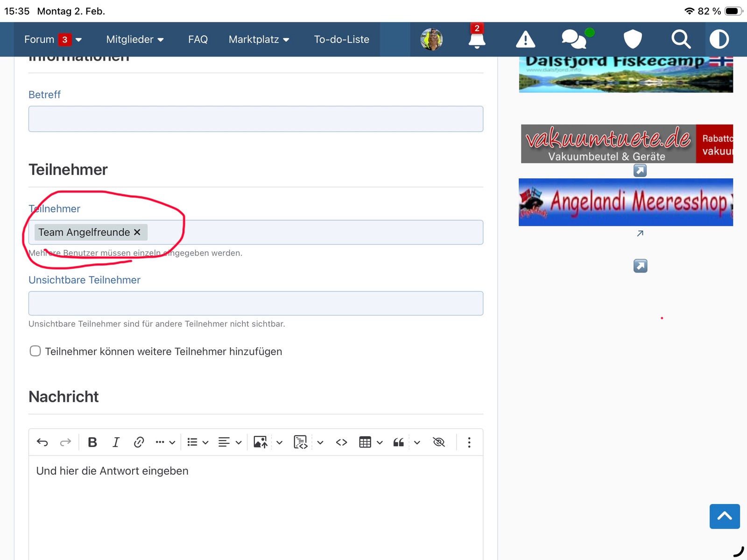Expand the Marktplatz dropdown menu
This screenshot has width=747, height=560.
(x=259, y=40)
